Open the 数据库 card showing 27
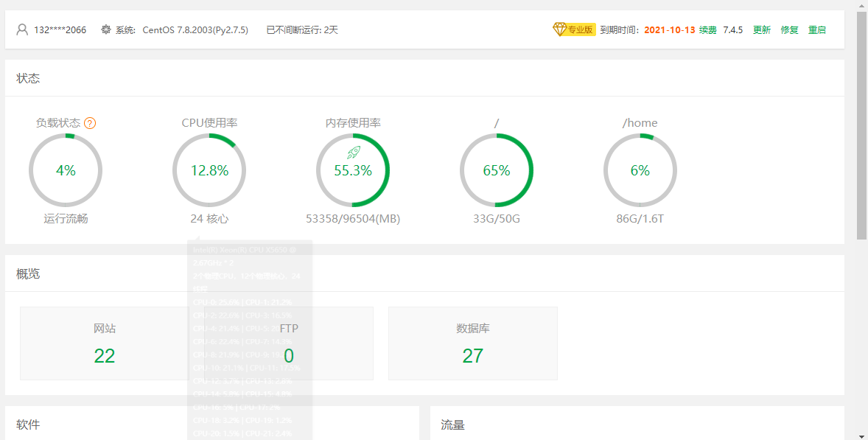 tap(472, 343)
